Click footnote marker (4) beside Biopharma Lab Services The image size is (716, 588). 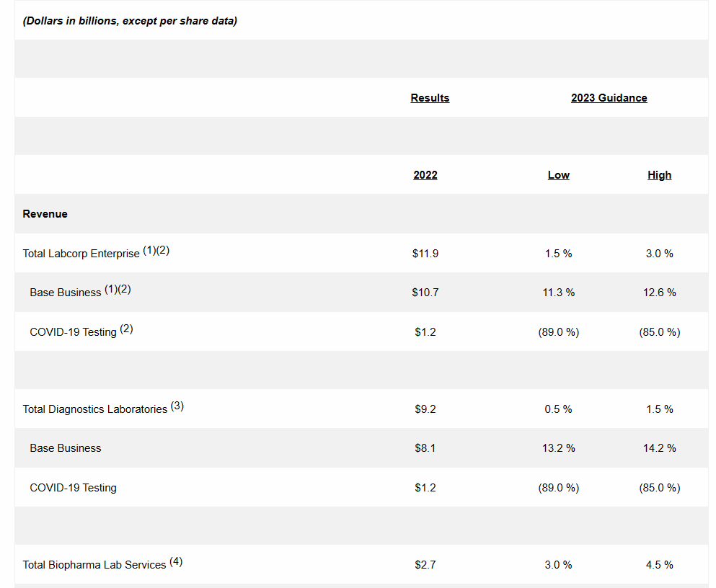[x=176, y=562]
